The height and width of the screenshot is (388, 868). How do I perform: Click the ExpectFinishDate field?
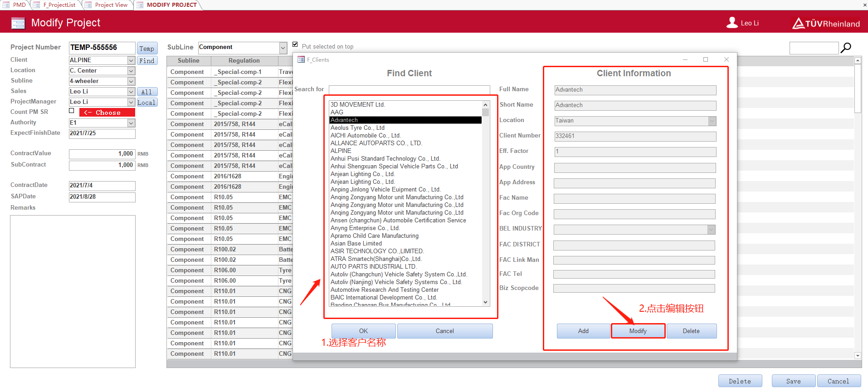click(x=102, y=133)
